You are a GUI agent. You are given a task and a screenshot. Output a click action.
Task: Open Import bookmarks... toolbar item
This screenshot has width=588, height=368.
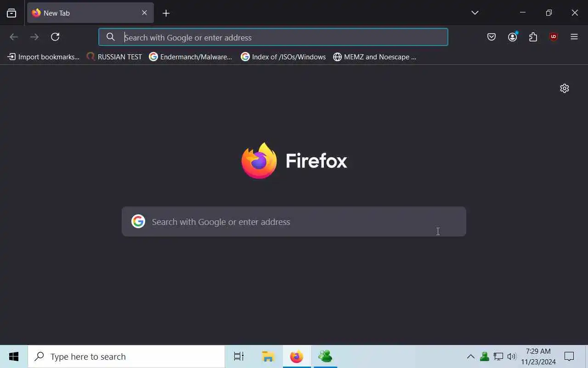(x=44, y=57)
